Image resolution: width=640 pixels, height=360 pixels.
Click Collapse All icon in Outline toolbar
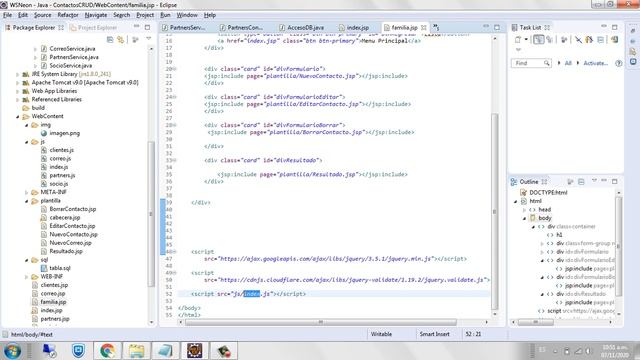(581, 182)
